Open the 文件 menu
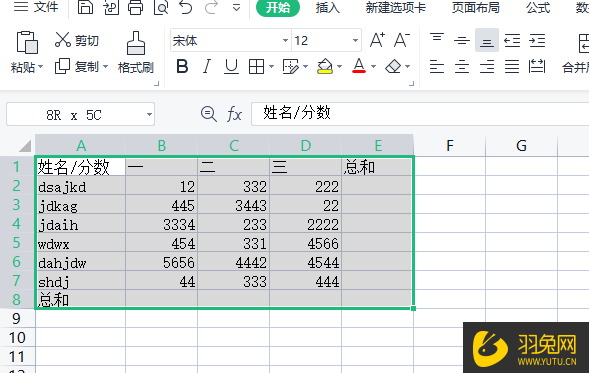The image size is (589, 373). (36, 7)
